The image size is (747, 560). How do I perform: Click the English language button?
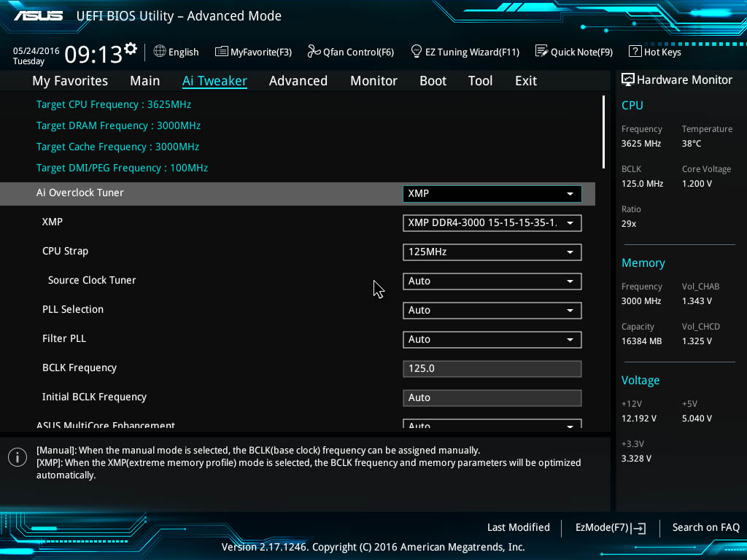click(176, 52)
